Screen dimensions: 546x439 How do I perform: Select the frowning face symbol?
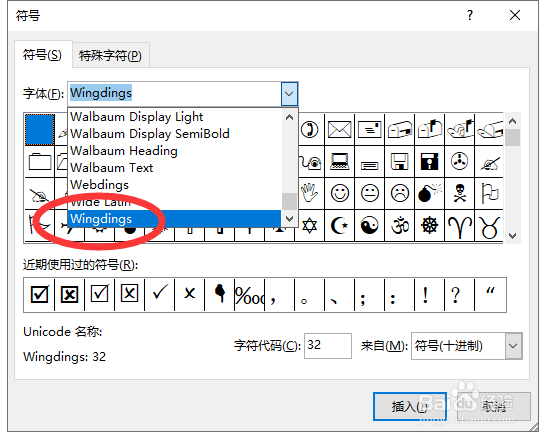pos(399,193)
